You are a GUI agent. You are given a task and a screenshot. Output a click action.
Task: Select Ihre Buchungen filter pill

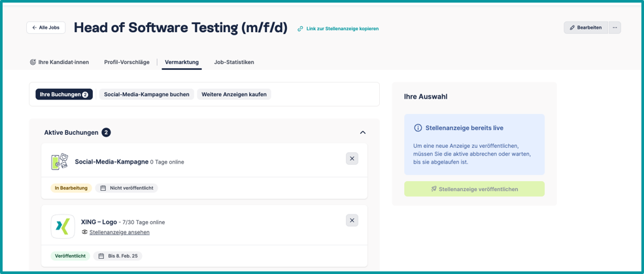[64, 94]
